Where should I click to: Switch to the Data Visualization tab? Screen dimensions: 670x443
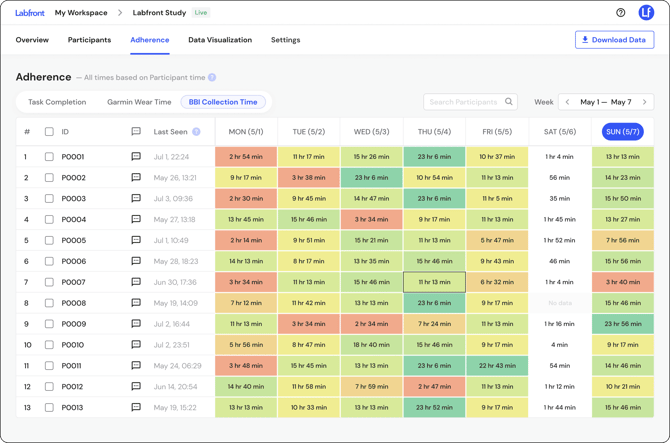pos(220,40)
